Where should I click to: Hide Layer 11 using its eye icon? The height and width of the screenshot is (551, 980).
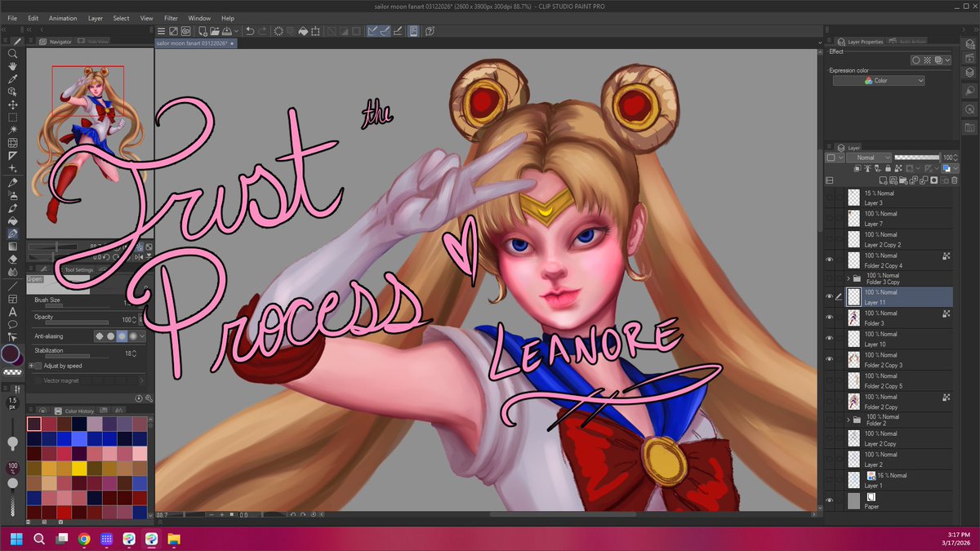click(830, 296)
